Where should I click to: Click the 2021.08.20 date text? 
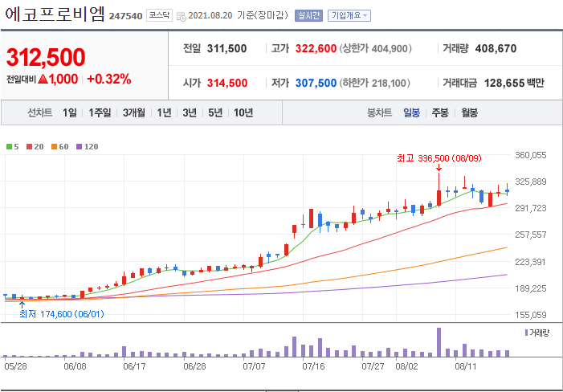pyautogui.click(x=210, y=16)
